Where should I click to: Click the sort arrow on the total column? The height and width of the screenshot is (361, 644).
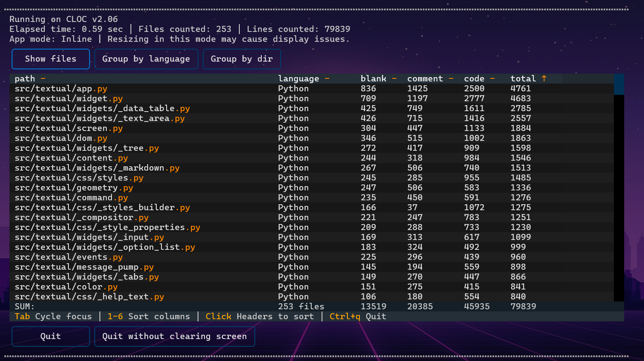(x=544, y=78)
